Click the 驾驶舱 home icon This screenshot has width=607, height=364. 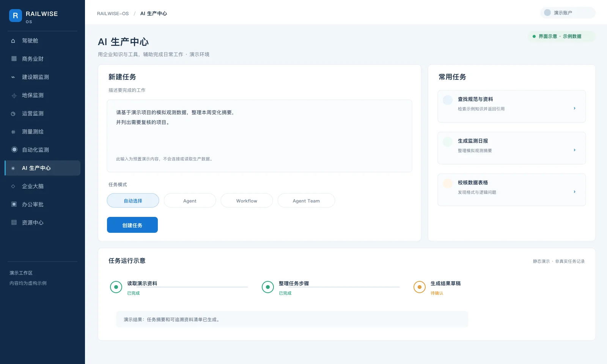(x=13, y=41)
